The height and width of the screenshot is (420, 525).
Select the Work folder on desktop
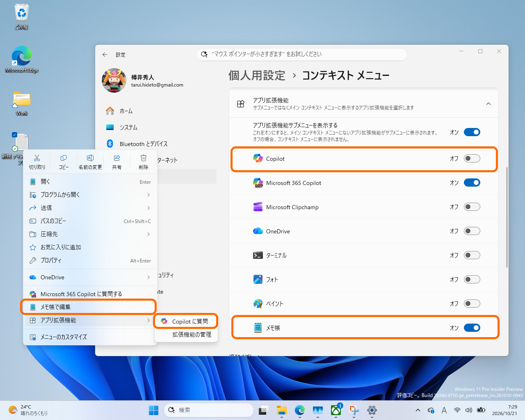click(22, 103)
